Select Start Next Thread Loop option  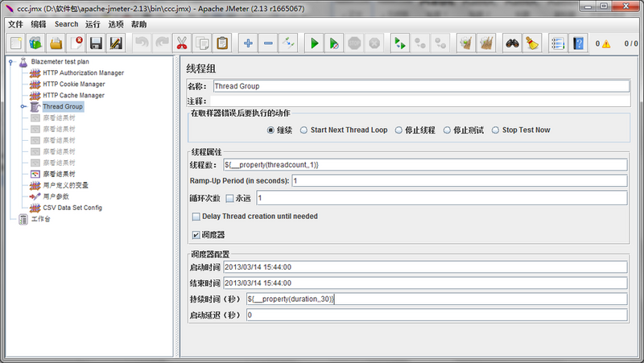(303, 130)
